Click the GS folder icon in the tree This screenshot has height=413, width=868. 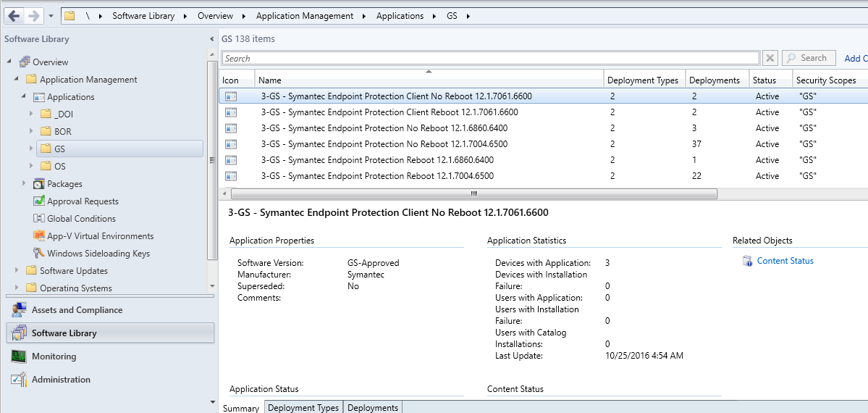pyautogui.click(x=46, y=149)
